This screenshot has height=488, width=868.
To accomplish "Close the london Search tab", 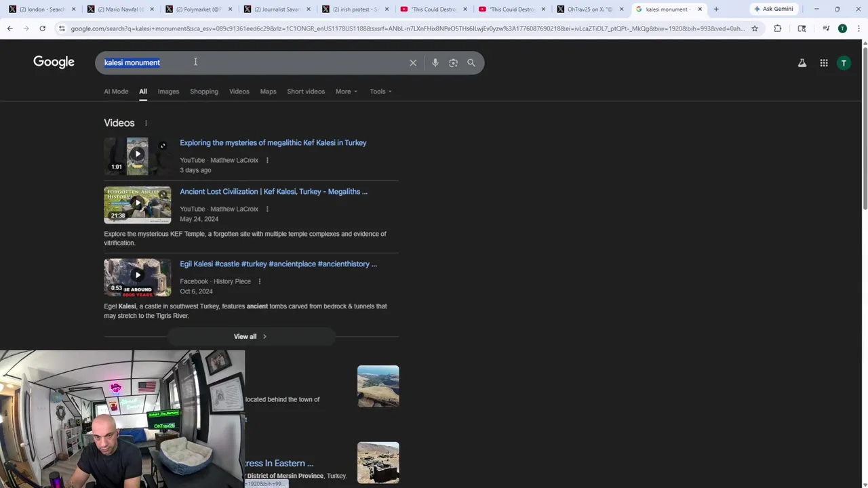I will tap(74, 9).
